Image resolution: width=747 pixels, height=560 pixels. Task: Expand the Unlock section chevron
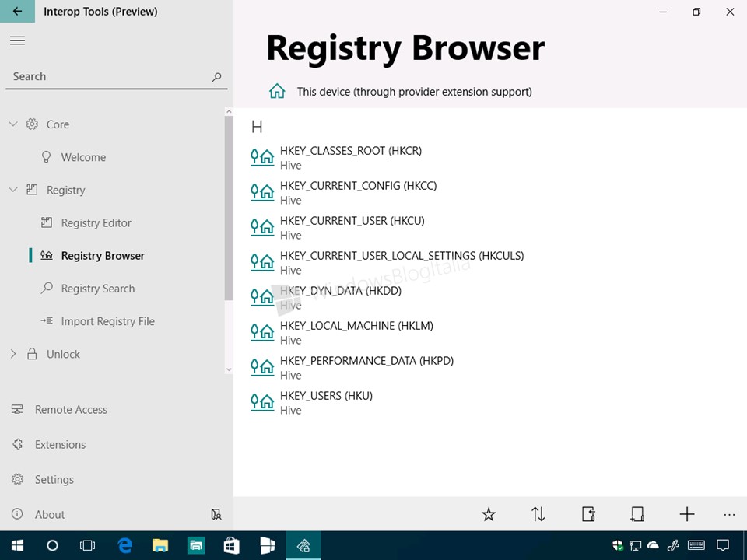point(13,354)
